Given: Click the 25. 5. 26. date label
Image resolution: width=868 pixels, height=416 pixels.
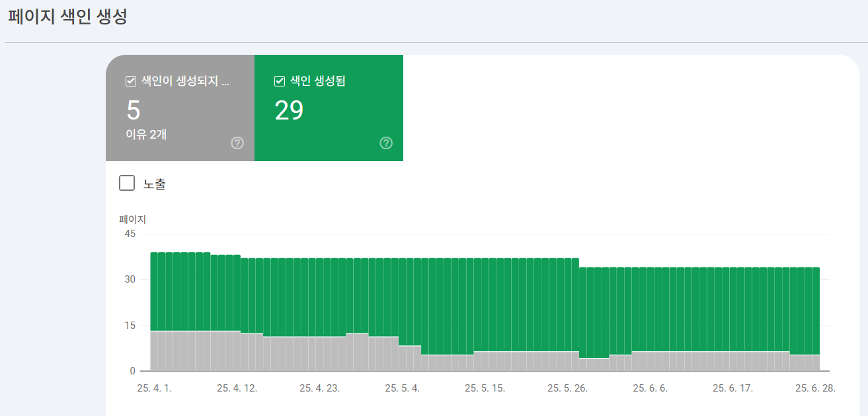Looking at the screenshot, I should 567,388.
